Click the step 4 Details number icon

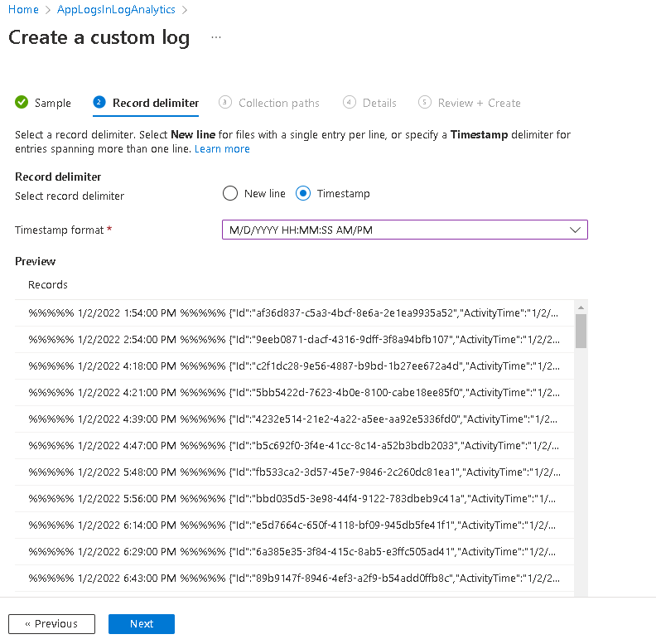tap(349, 103)
